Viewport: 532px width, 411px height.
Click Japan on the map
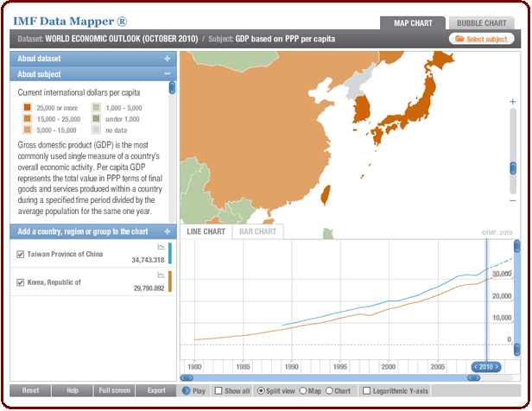(x=420, y=107)
